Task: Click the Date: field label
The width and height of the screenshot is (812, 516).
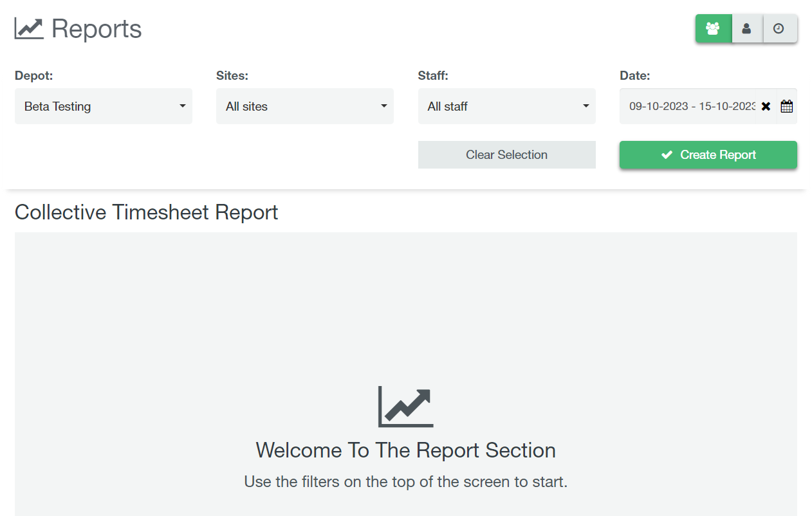Action: (635, 76)
